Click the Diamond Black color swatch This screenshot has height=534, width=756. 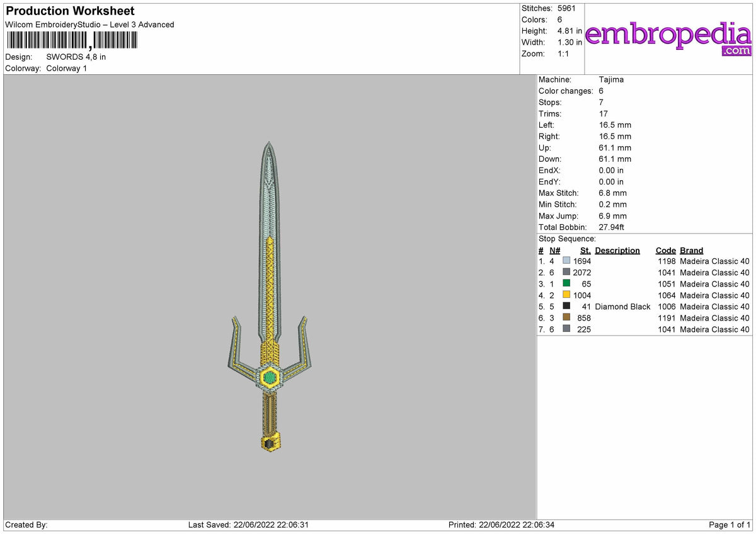(568, 307)
